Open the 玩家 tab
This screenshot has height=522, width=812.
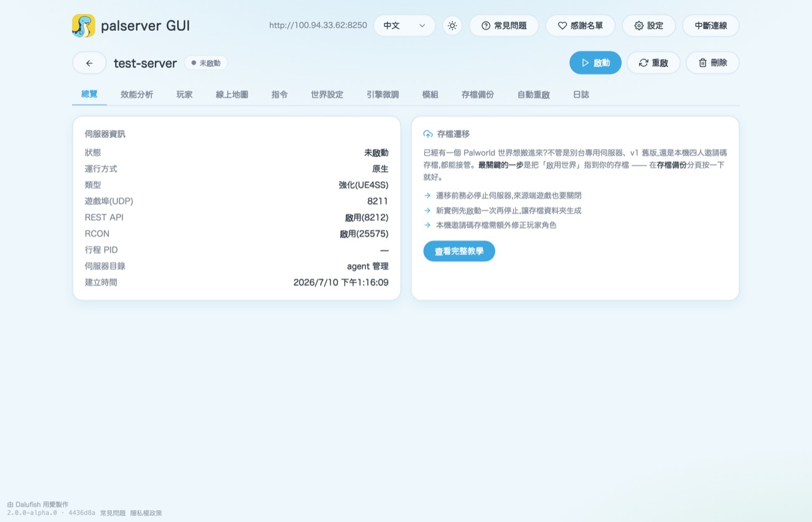[x=185, y=95]
